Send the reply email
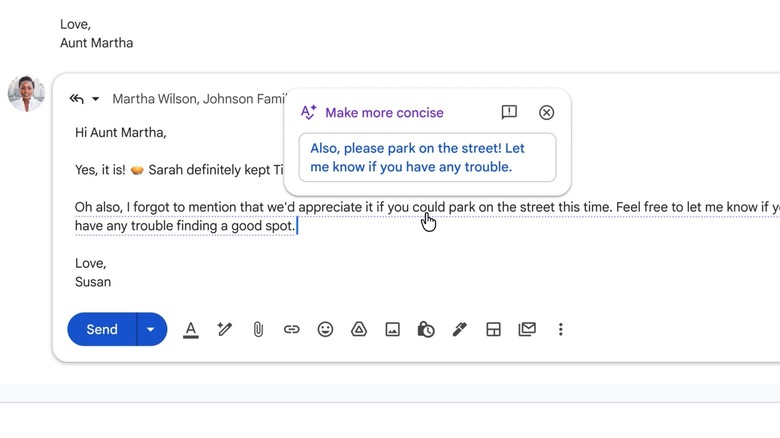 click(101, 329)
